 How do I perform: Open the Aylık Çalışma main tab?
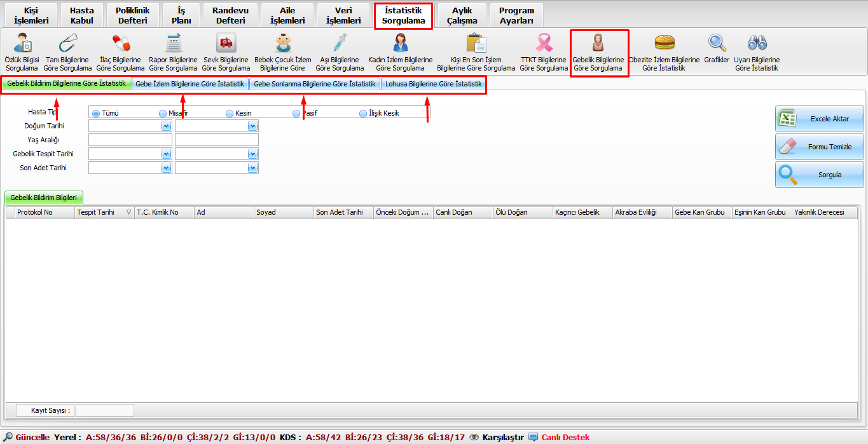coord(462,16)
